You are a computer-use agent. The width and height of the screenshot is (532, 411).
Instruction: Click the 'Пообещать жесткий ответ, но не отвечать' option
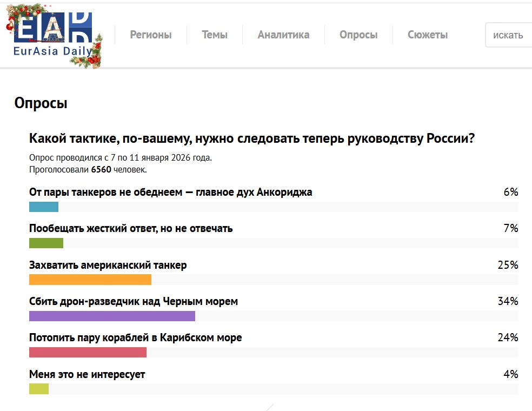click(x=131, y=228)
